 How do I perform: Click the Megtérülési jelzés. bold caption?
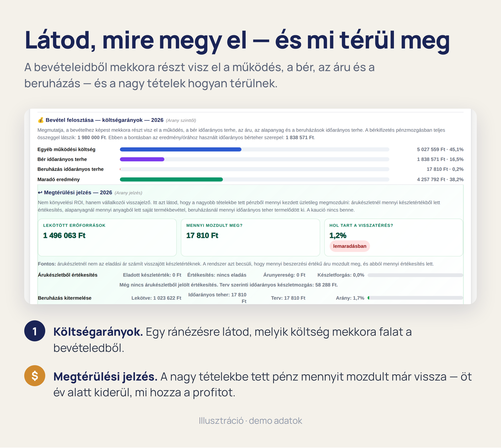(x=105, y=377)
